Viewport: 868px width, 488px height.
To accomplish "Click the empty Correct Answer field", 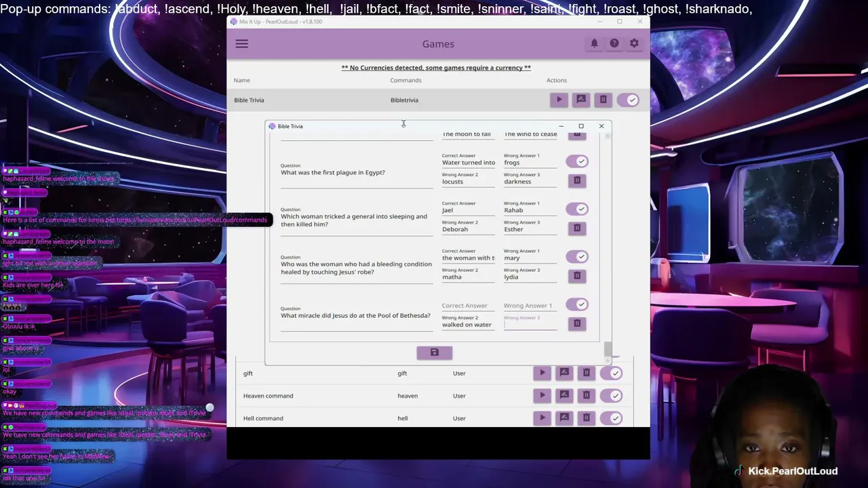I will pos(469,306).
